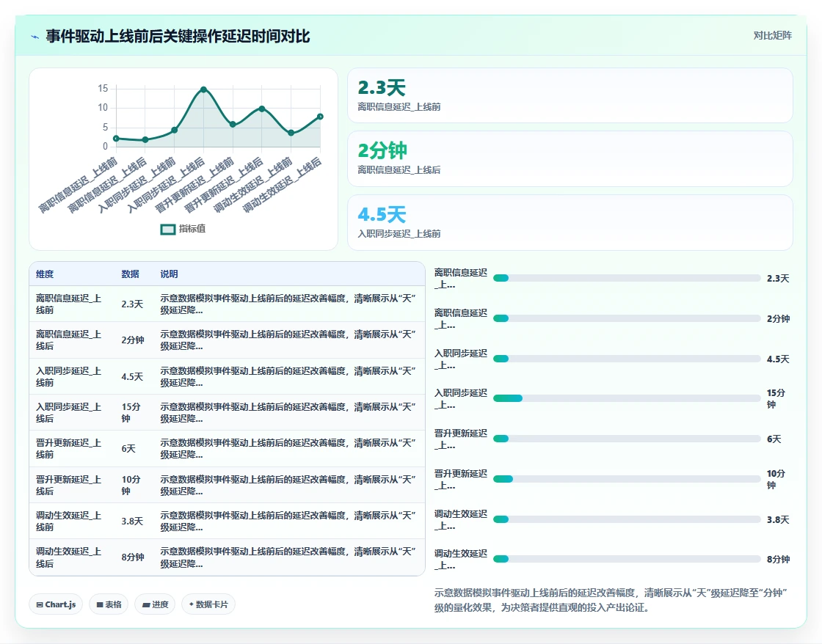
Task: Click the 对比矩阵 label in header
Action: [772, 36]
